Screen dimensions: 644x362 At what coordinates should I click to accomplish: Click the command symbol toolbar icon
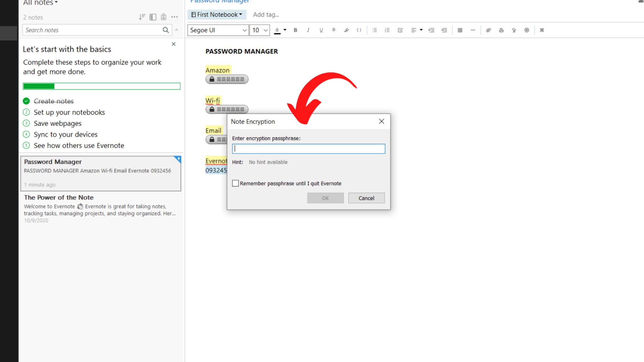542,30
